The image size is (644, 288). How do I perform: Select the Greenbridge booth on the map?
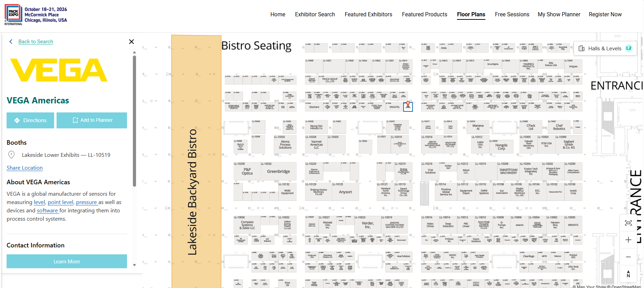click(278, 171)
